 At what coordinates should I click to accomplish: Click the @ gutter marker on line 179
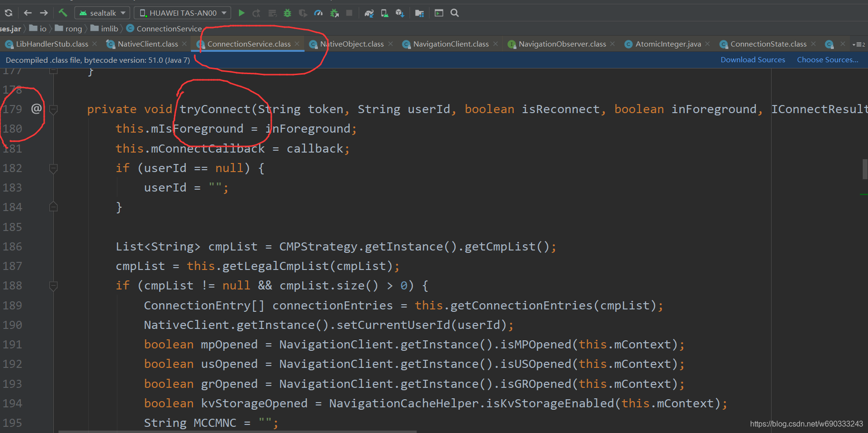pyautogui.click(x=36, y=109)
